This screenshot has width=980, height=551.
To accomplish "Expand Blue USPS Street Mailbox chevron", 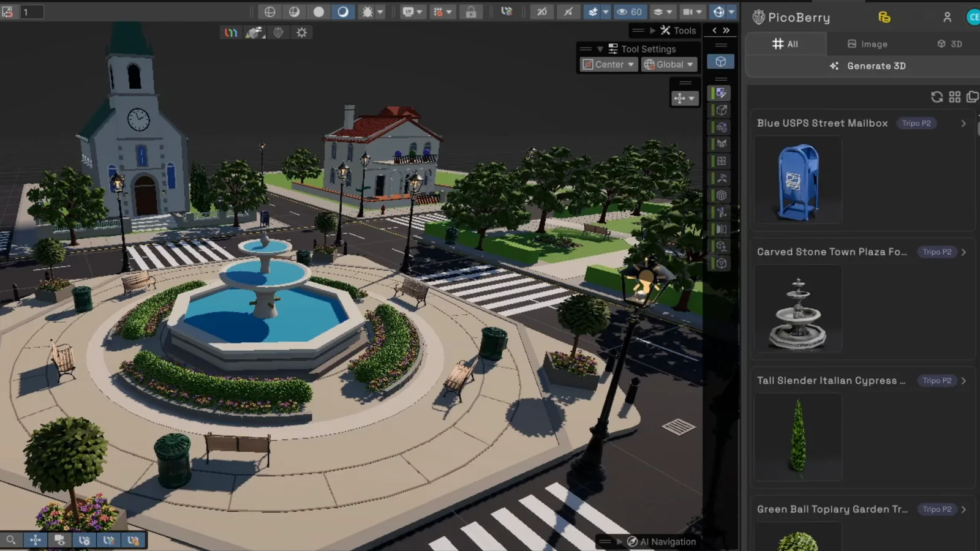I will [x=963, y=123].
